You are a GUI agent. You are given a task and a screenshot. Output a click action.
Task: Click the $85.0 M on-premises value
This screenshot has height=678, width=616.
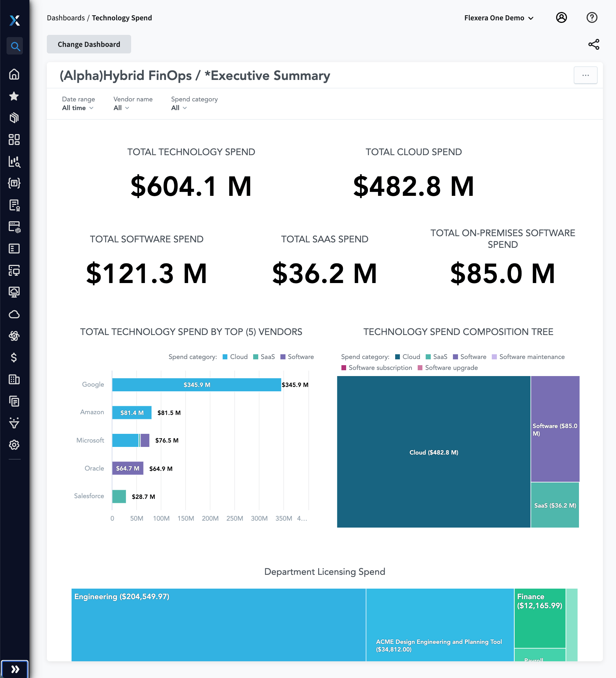[503, 274]
